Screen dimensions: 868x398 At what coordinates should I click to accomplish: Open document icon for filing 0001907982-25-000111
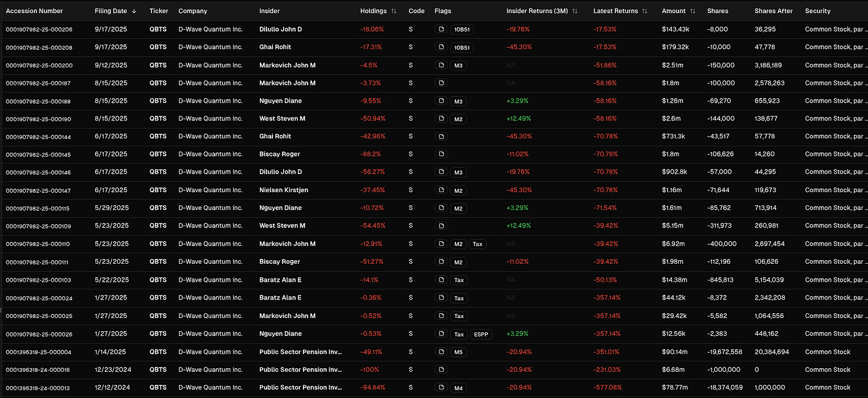[441, 262]
